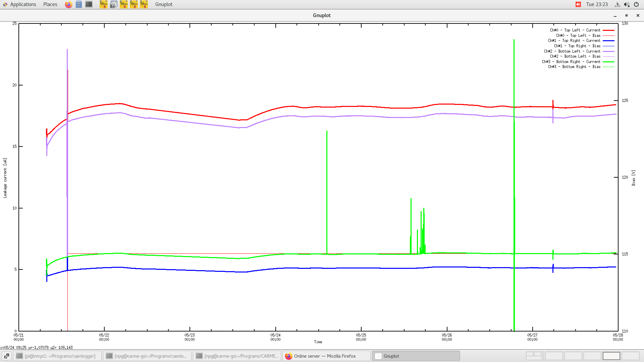Viewport: 644px width, 362px height.
Task: Toggle Ch#1 Top Right Current plot visibility
Action: tap(574, 41)
